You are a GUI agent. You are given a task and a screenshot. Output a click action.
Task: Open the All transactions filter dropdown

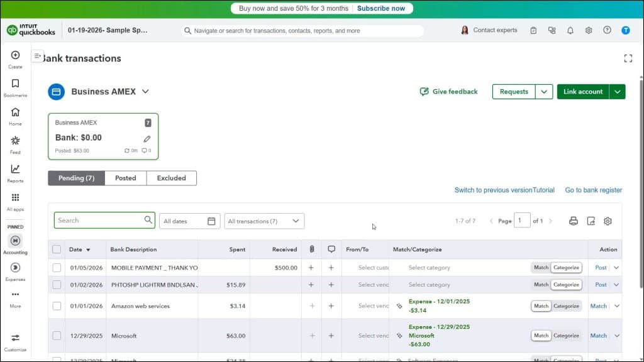264,221
